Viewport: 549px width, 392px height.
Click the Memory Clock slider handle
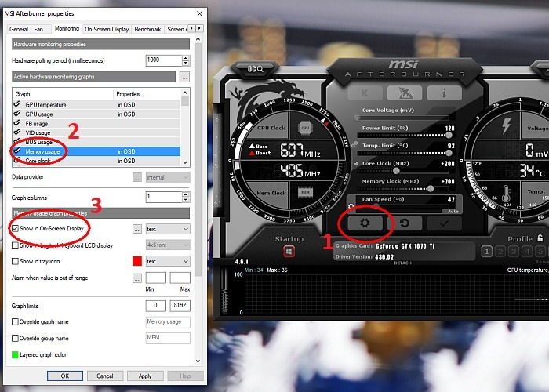click(431, 189)
